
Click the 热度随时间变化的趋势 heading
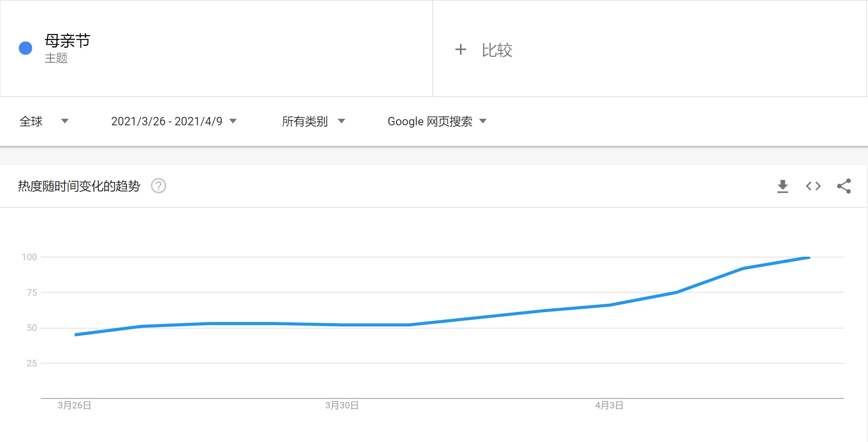78,186
